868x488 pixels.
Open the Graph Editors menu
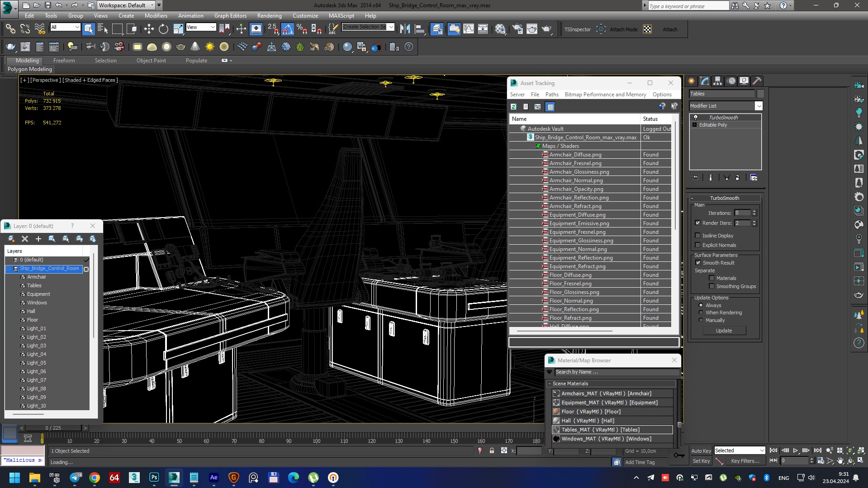[230, 15]
